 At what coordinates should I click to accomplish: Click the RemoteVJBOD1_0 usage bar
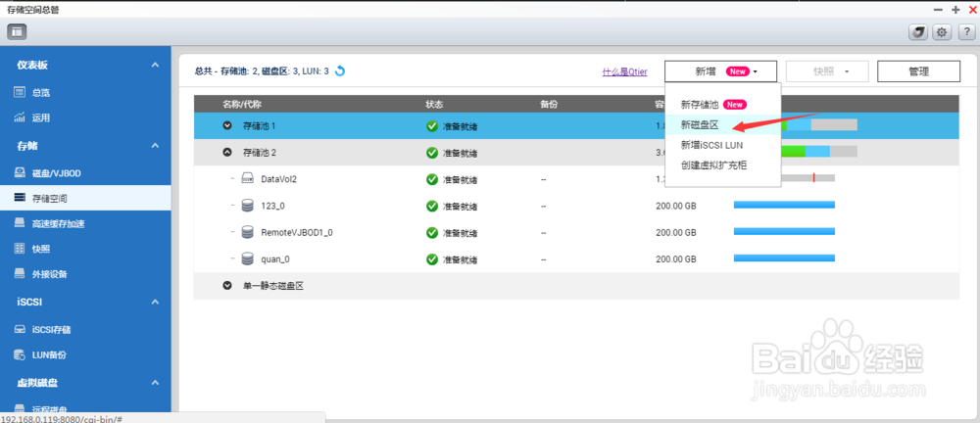click(784, 231)
